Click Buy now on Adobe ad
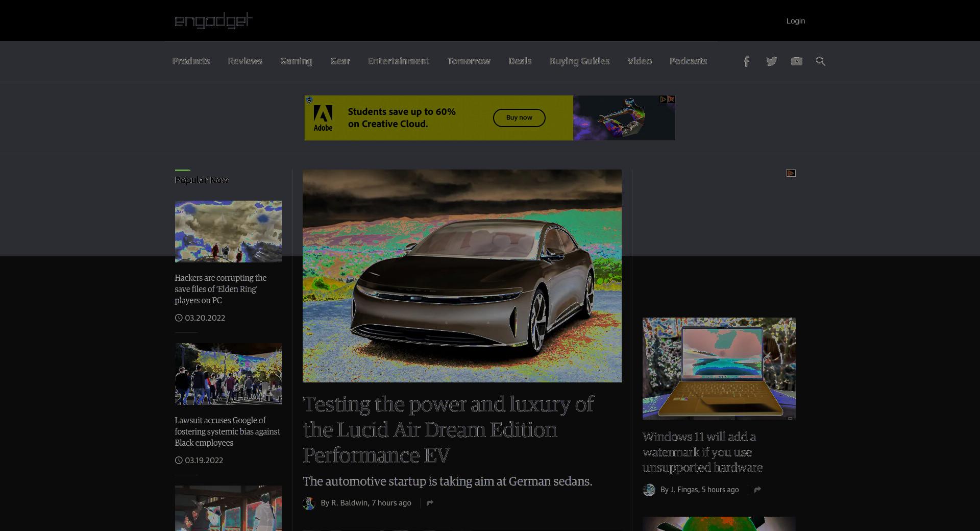Screen dimensions: 980x531 (519, 118)
